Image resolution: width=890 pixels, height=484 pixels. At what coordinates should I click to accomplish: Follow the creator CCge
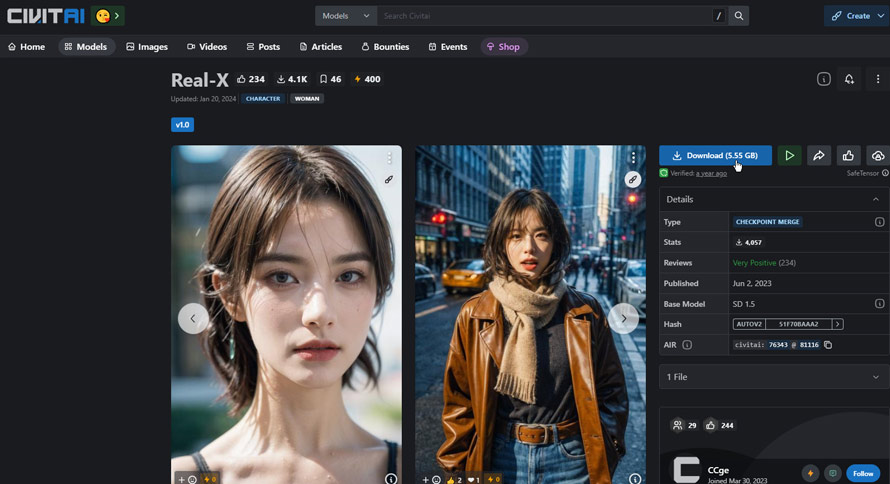(863, 473)
